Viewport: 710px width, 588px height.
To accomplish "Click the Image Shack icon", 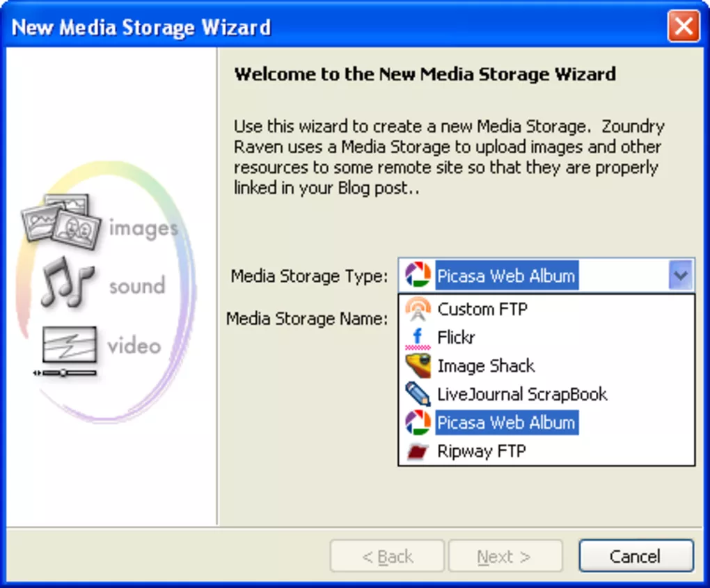I will [x=418, y=366].
